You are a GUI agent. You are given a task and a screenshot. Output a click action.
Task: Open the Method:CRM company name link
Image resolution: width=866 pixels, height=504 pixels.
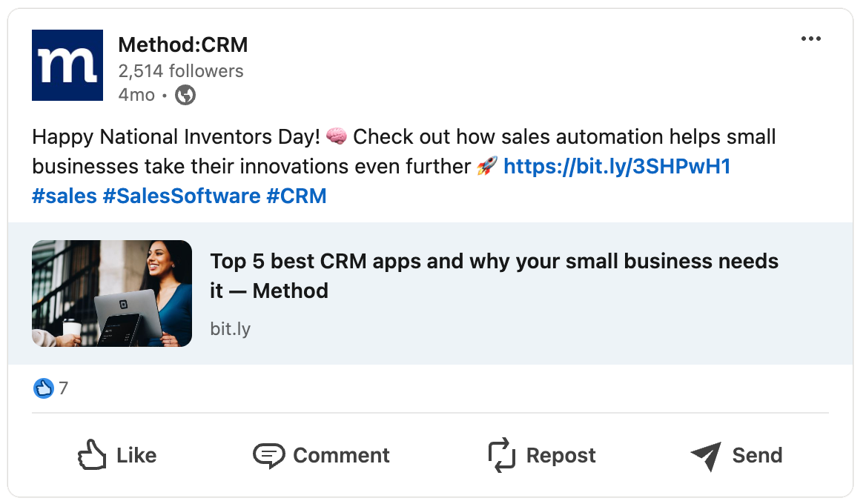[x=182, y=44]
